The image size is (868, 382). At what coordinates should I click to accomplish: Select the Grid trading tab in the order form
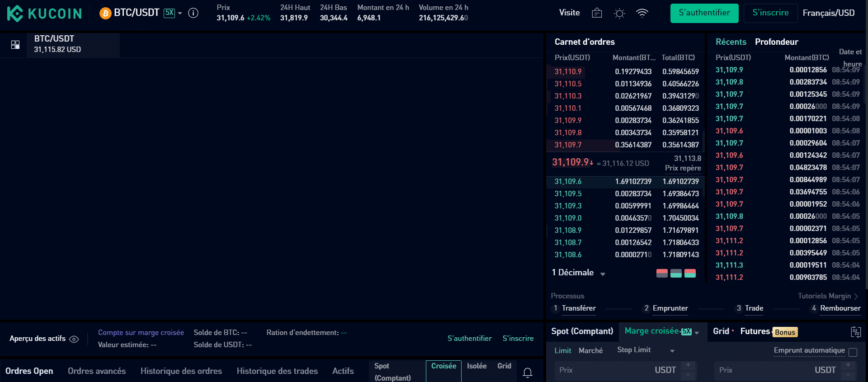pos(721,331)
